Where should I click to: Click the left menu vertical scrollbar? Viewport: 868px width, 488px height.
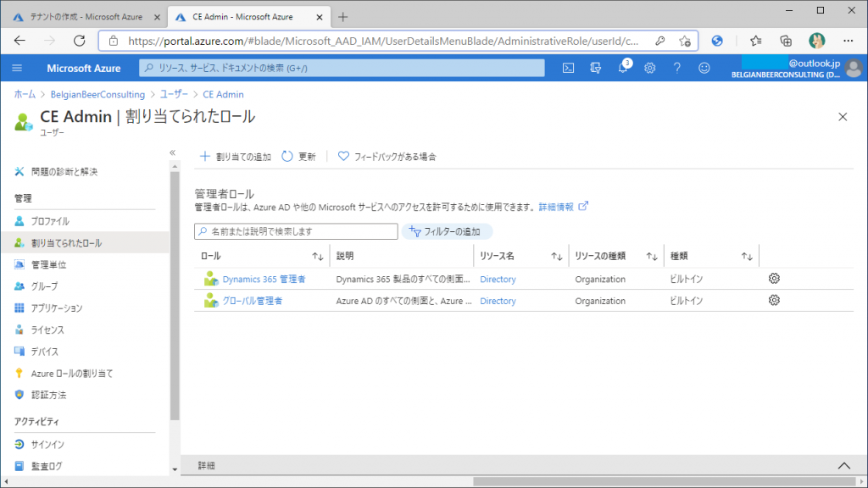pyautogui.click(x=175, y=296)
